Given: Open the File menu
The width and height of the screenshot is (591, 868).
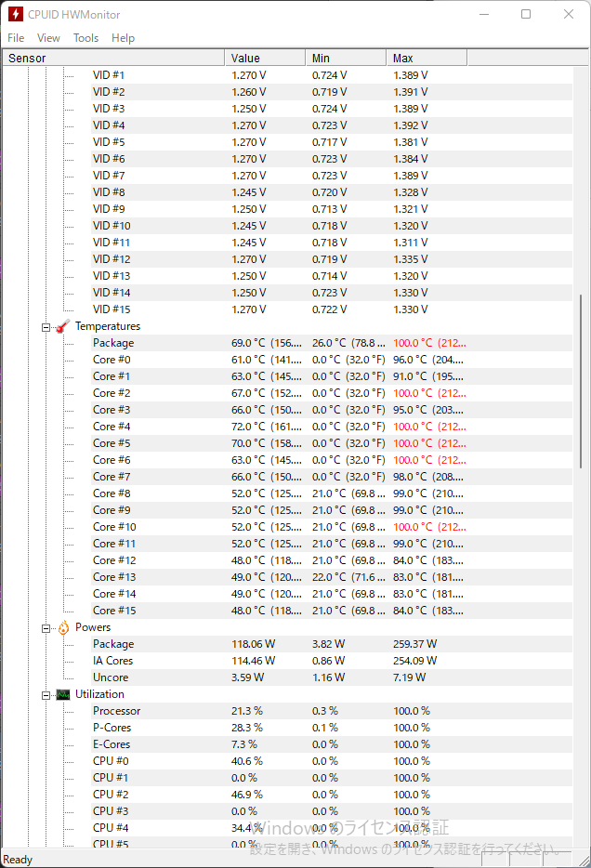Looking at the screenshot, I should click(16, 38).
